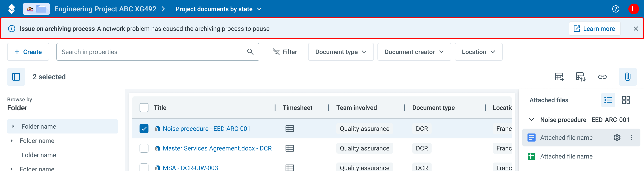Expand the second Folder name tree item
Image resolution: width=644 pixels, height=171 pixels.
click(x=11, y=141)
